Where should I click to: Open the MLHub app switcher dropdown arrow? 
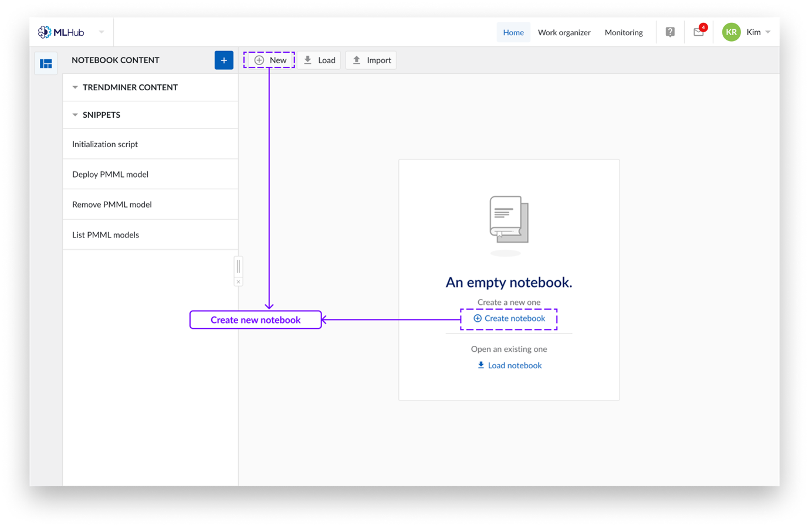101,32
